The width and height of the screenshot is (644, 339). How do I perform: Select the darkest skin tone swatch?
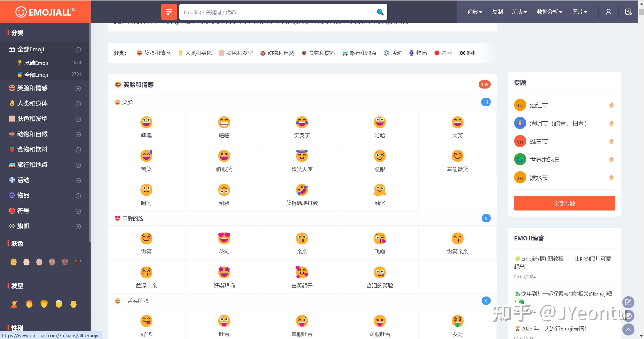pos(78,262)
